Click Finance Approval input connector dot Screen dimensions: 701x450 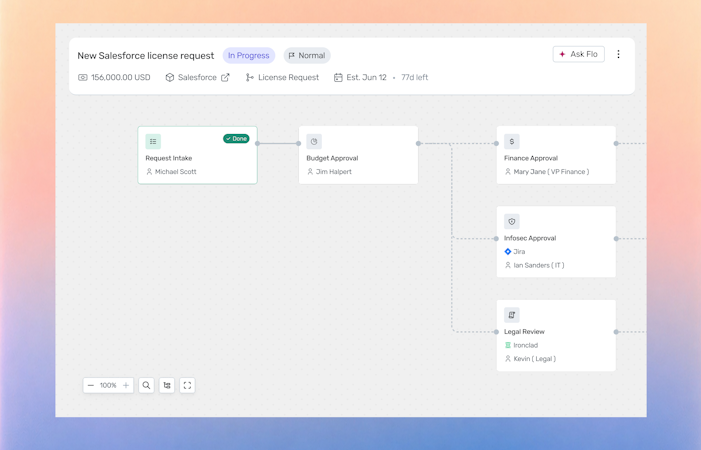[x=496, y=143]
